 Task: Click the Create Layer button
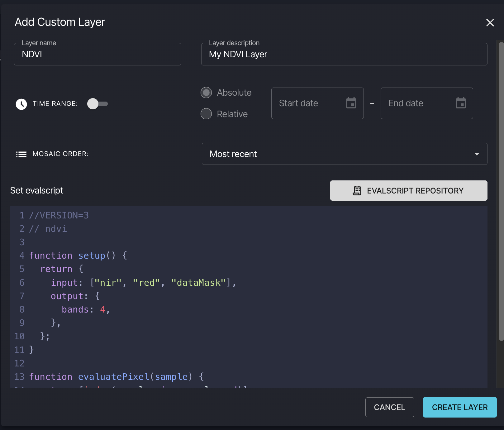[459, 407]
